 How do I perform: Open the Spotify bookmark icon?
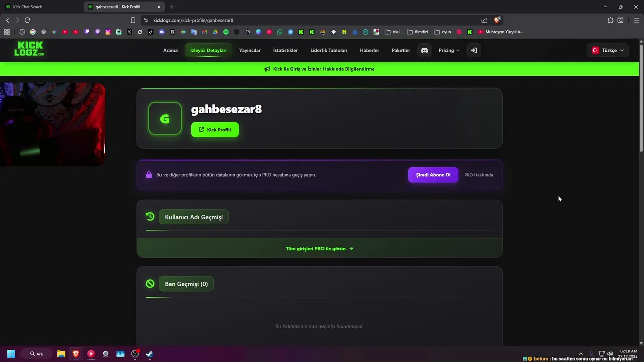click(226, 32)
